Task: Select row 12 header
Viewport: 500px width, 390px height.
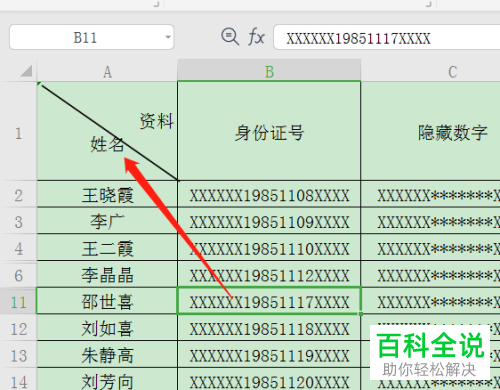Action: coord(18,328)
